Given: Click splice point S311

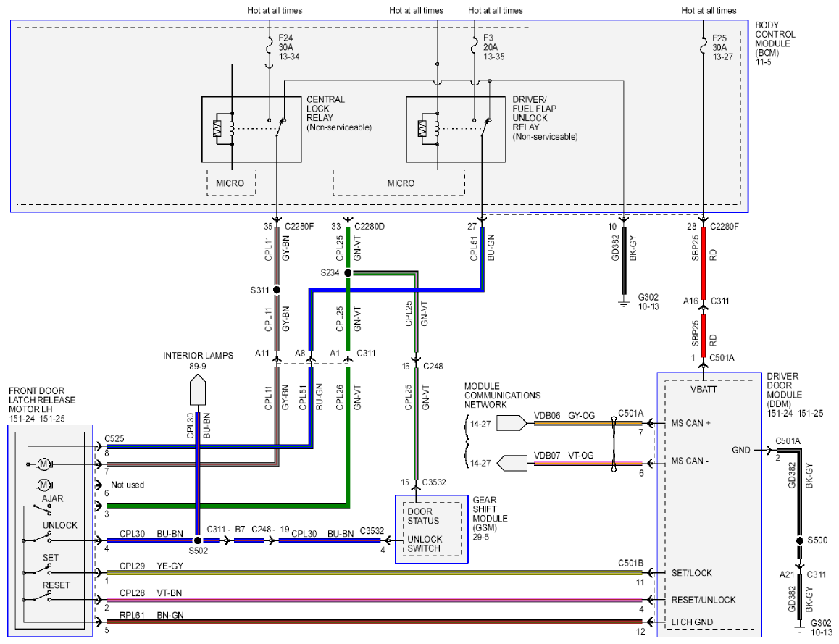Looking at the screenshot, I should [x=277, y=290].
